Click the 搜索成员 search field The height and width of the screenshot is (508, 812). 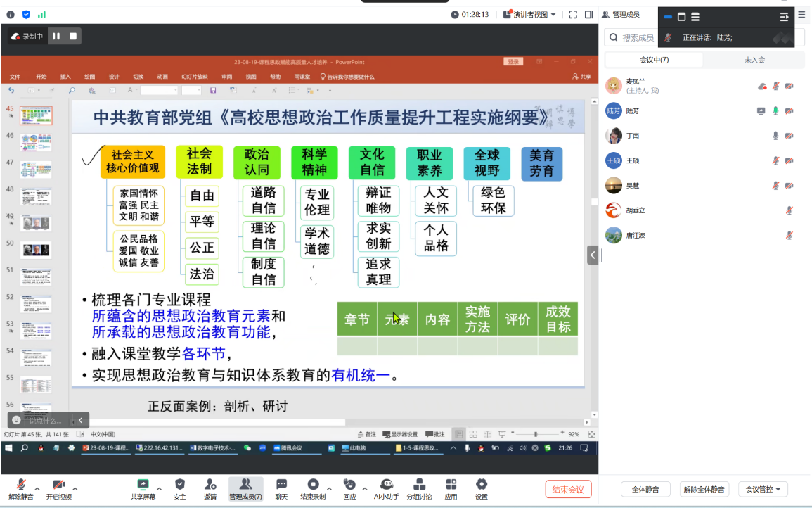click(637, 37)
